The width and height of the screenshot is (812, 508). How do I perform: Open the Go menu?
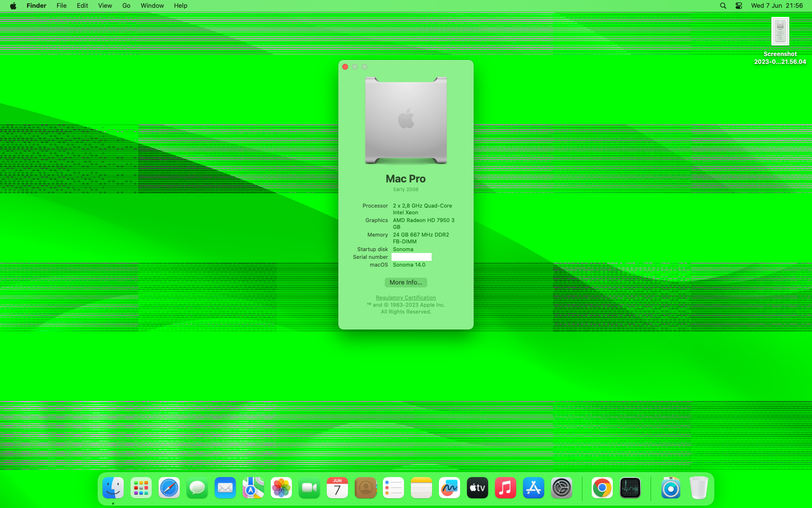(x=126, y=6)
